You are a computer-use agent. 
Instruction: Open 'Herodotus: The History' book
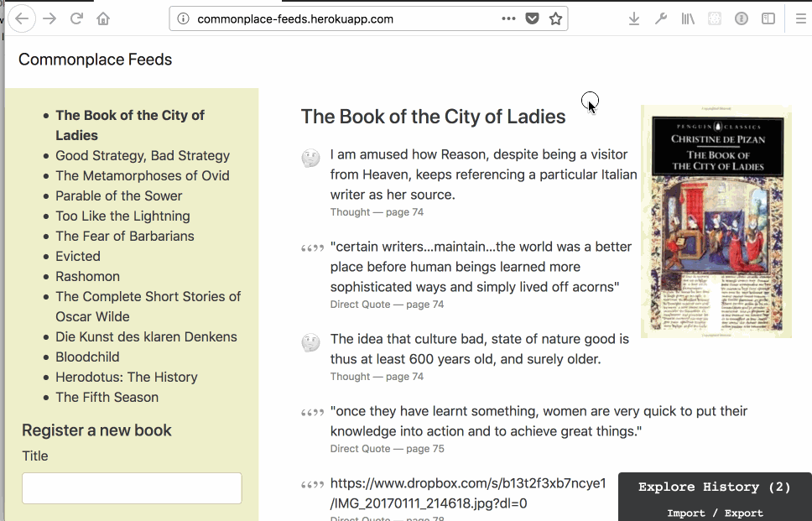click(127, 378)
